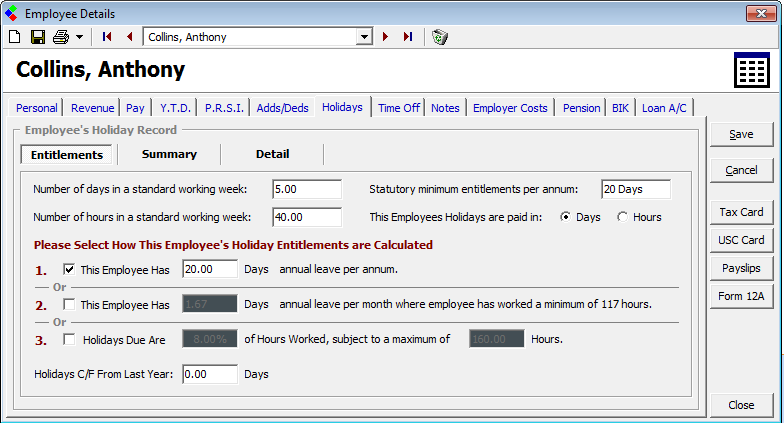
Task: Enable annual leave per month checkbox
Action: (x=69, y=304)
